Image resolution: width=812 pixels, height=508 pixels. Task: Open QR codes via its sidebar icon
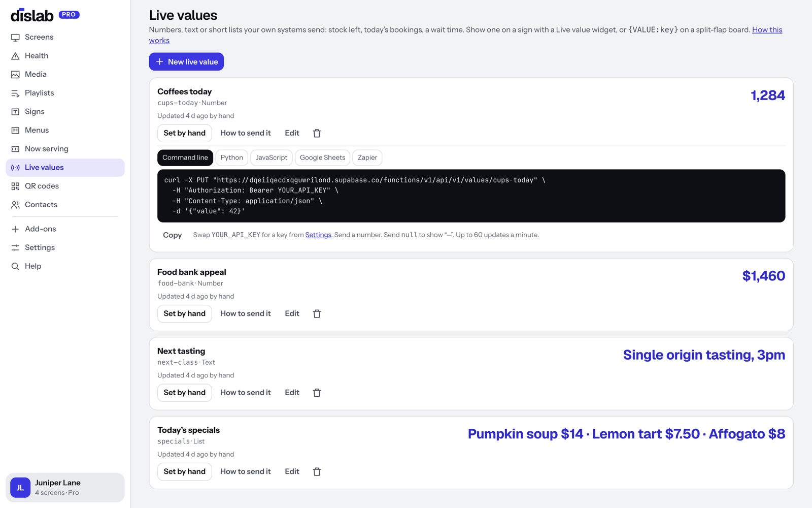(x=15, y=186)
